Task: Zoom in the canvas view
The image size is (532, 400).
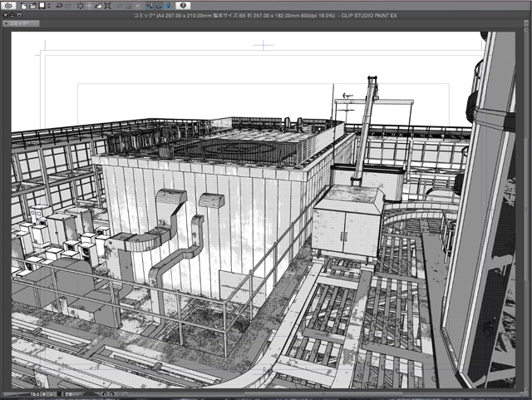Action: 52,394
